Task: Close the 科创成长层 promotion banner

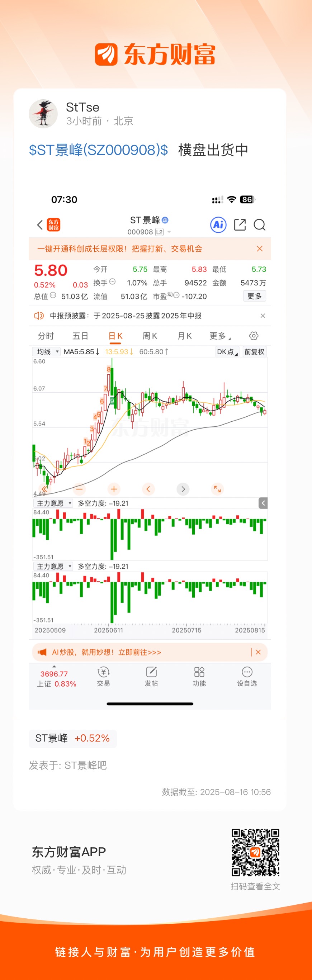Action: 260,248
